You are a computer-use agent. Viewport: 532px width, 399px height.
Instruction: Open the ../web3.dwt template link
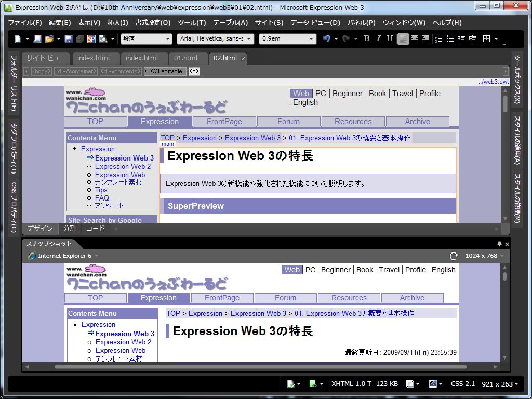(494, 82)
